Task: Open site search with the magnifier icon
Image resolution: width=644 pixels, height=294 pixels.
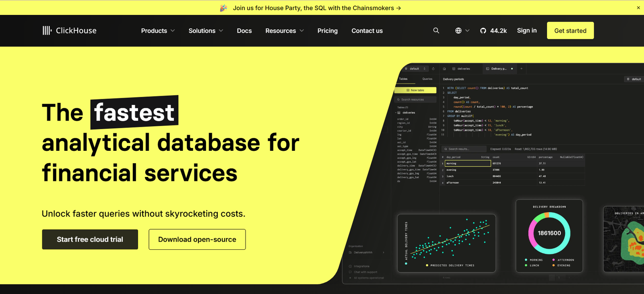Action: [x=436, y=31]
